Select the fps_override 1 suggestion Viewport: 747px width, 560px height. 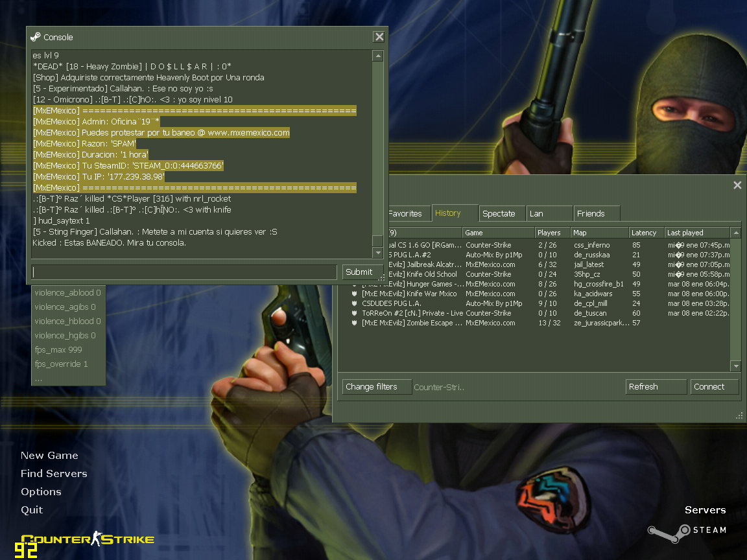(x=68, y=364)
